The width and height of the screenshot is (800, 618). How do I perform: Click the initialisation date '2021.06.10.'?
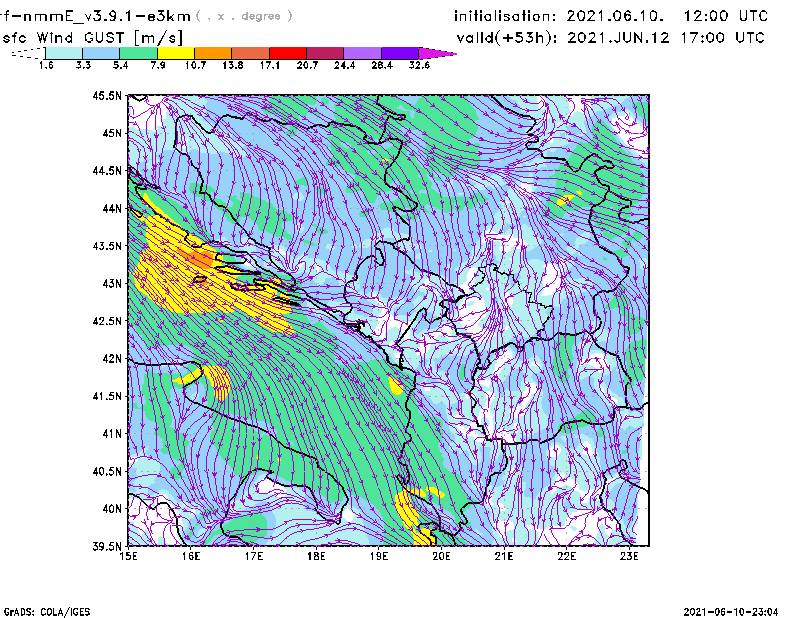tap(615, 16)
